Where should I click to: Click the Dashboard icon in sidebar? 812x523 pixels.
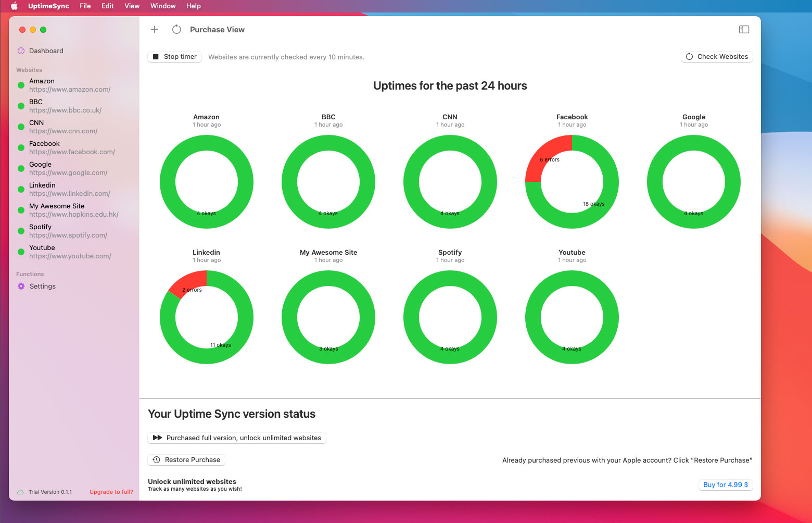pyautogui.click(x=21, y=51)
